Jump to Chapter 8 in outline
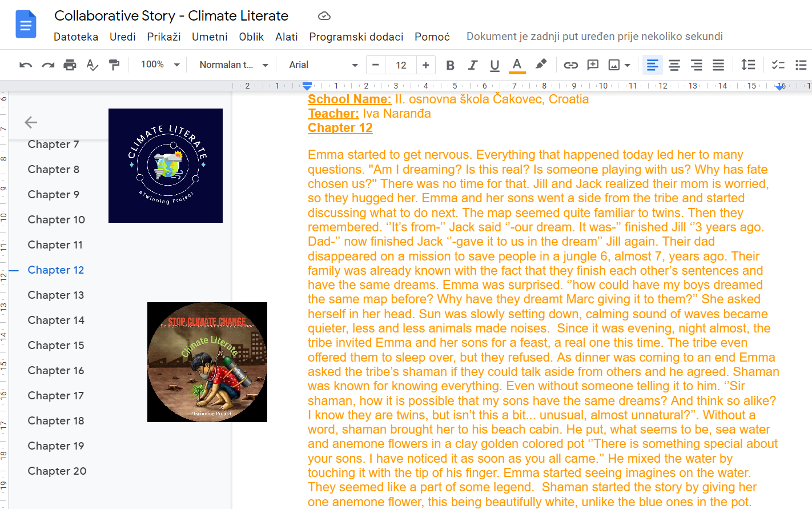The width and height of the screenshot is (812, 509). point(54,170)
